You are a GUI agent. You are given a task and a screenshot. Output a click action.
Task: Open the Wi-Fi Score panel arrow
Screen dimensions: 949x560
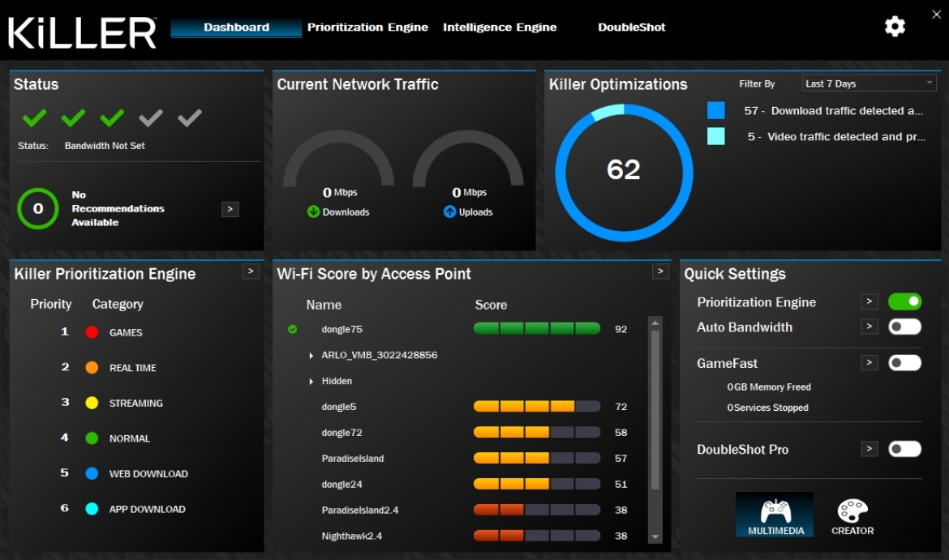660,271
